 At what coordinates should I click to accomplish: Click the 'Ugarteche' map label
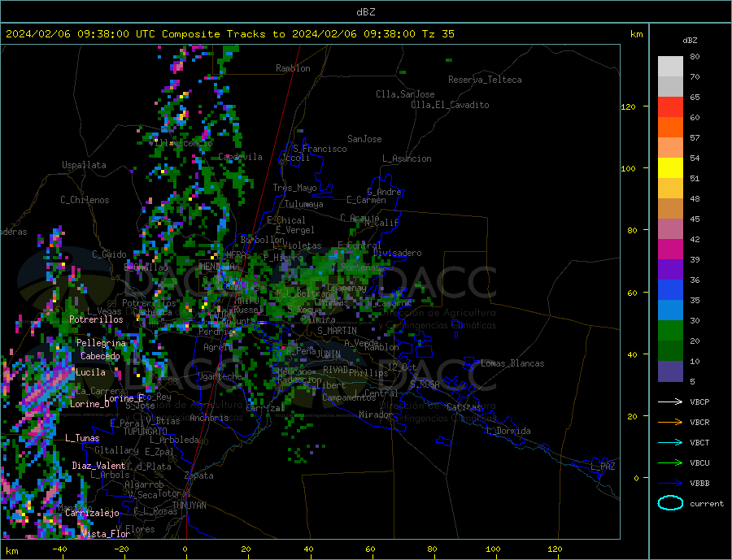click(220, 376)
